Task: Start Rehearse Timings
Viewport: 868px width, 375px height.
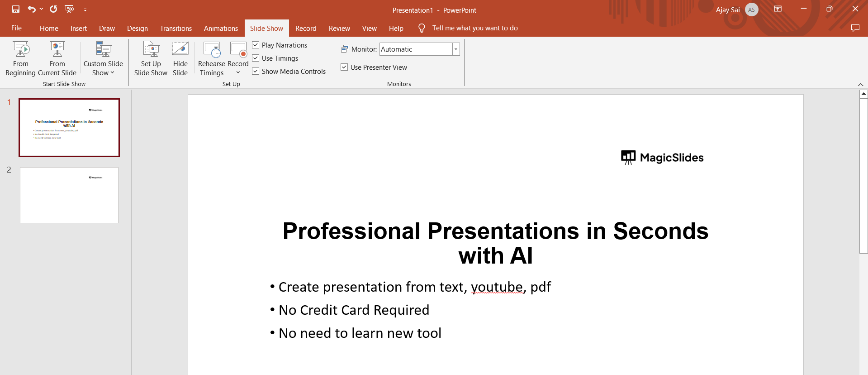Action: pyautogui.click(x=211, y=58)
